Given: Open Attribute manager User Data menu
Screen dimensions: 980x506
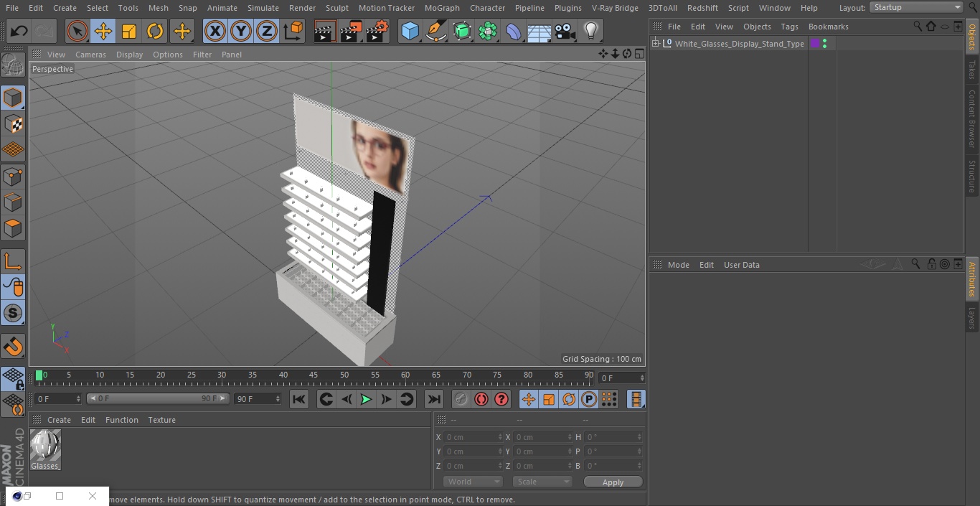Looking at the screenshot, I should tap(741, 265).
